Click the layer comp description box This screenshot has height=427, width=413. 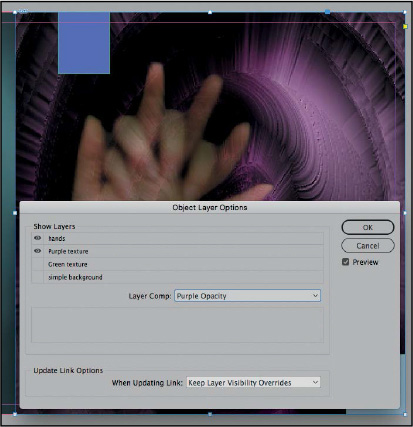click(x=177, y=325)
